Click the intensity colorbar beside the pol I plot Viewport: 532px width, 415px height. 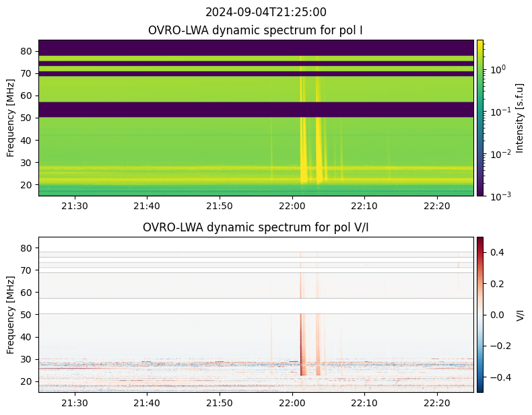[x=480, y=118]
